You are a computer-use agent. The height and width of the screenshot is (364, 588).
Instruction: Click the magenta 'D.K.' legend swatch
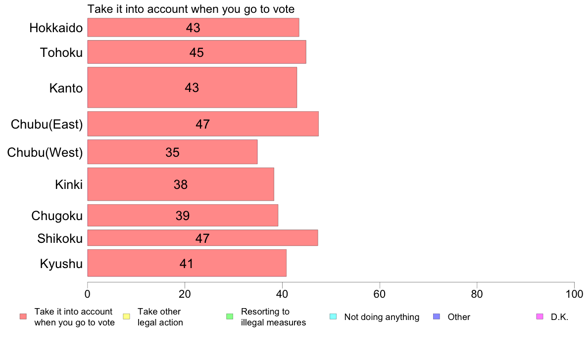539,317
